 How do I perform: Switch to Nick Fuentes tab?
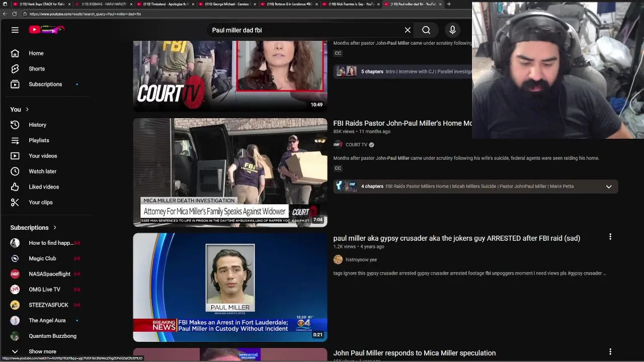click(x=351, y=4)
